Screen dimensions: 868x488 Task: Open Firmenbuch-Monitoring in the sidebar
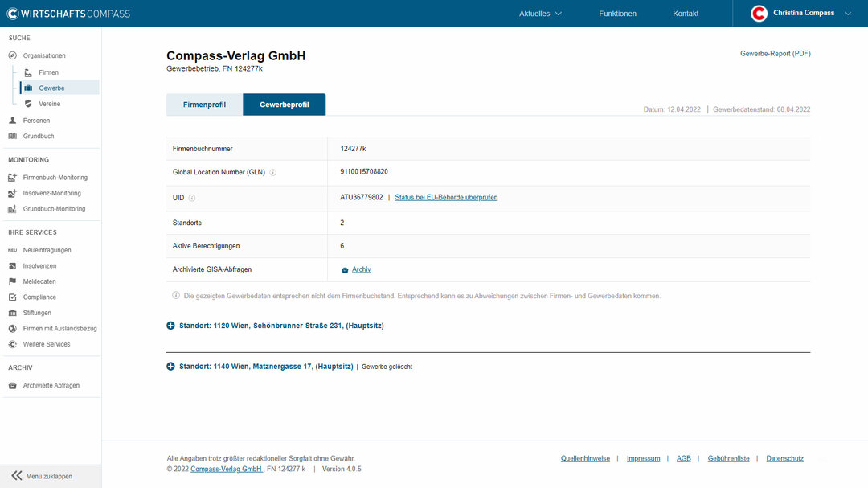coord(55,177)
